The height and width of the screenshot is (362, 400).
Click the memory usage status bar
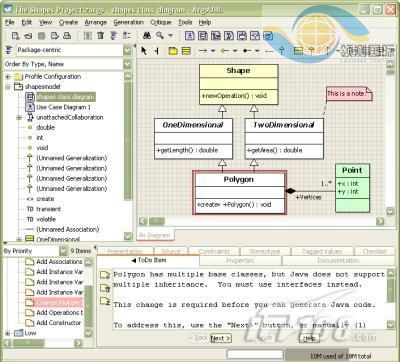tap(340, 356)
